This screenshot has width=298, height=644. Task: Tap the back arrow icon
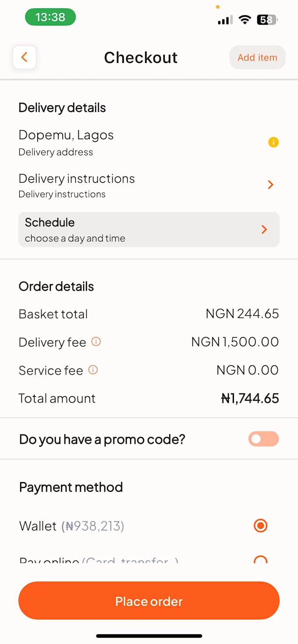(x=25, y=57)
